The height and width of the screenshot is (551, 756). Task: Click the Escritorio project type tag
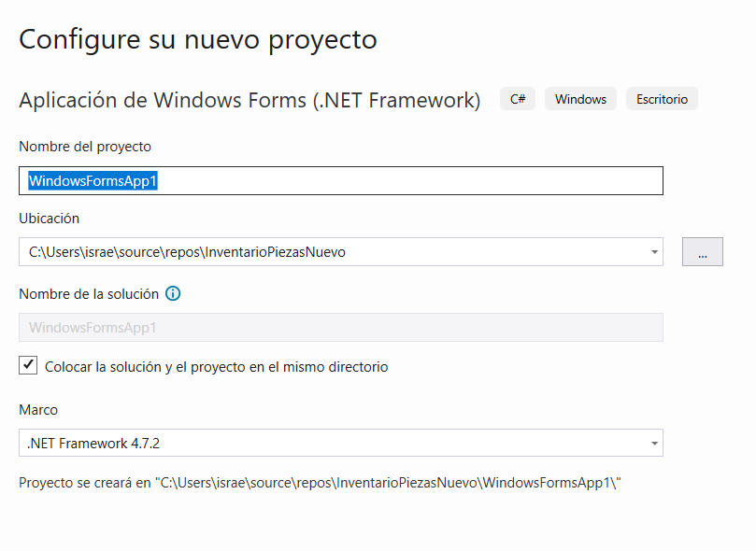pyautogui.click(x=662, y=99)
